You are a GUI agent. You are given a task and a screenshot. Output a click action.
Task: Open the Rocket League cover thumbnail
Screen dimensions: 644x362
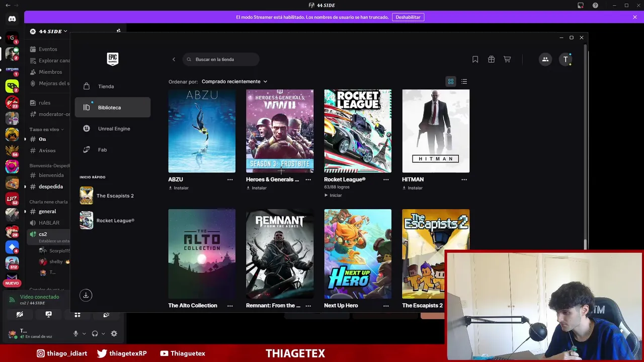[358, 131]
